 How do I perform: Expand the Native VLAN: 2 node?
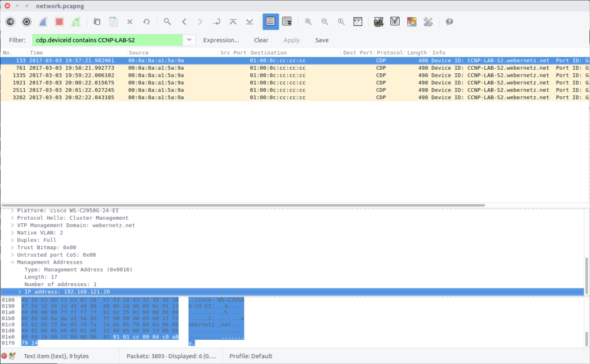tap(13, 232)
